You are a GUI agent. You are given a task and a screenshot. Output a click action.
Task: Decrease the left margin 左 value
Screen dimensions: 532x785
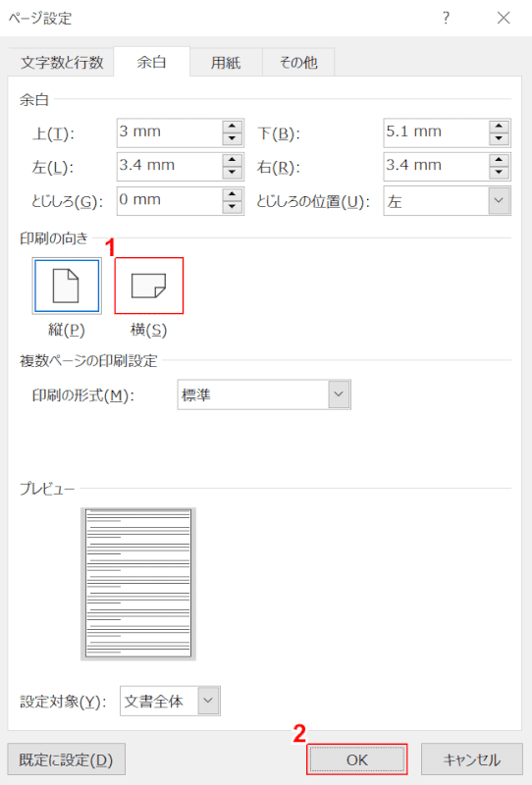pyautogui.click(x=232, y=173)
